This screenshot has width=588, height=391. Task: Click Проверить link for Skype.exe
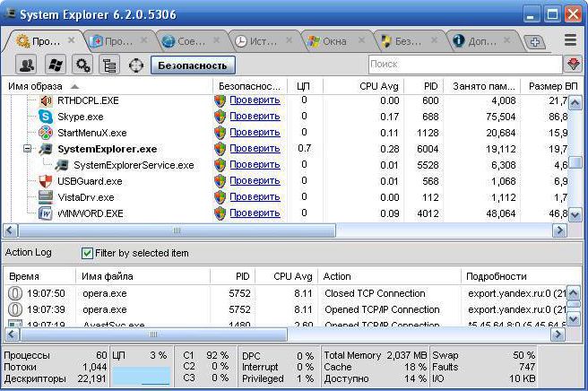point(255,116)
